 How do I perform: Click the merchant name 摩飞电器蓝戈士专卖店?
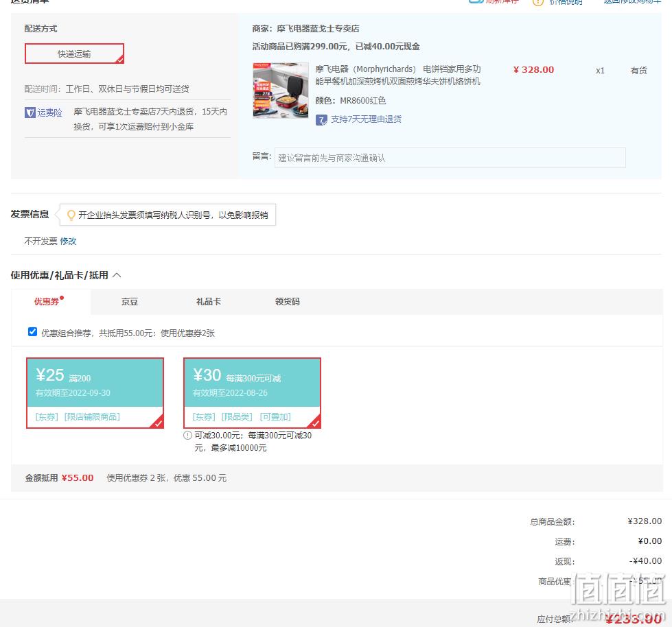coord(318,29)
